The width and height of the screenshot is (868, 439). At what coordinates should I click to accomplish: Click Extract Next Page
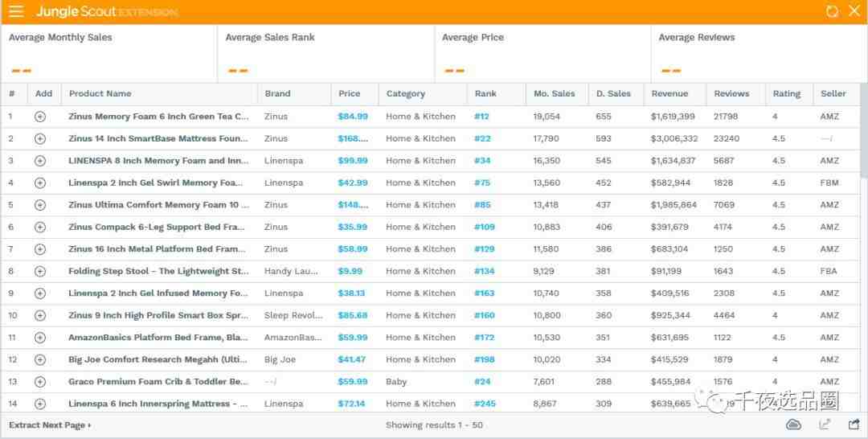50,425
